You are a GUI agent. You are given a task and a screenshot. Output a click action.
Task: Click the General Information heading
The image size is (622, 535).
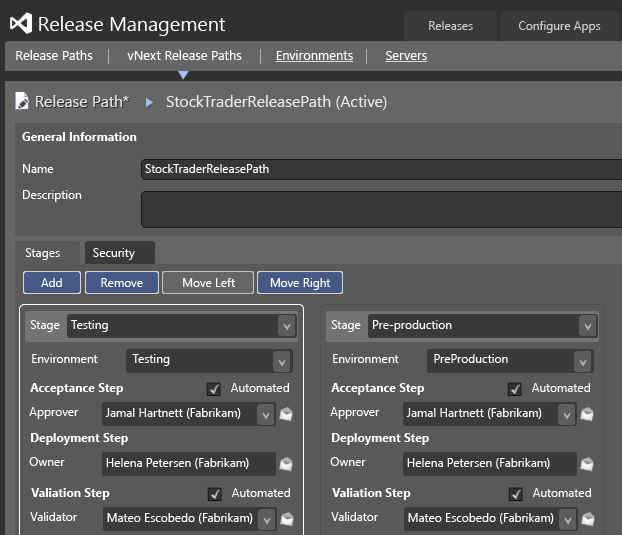pyautogui.click(x=79, y=137)
